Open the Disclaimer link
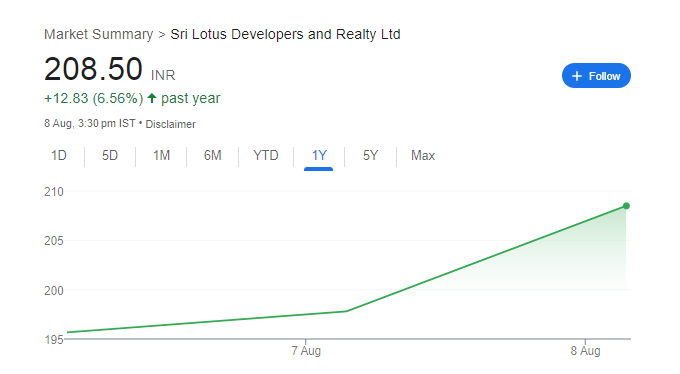This screenshot has width=680, height=374. (x=170, y=124)
